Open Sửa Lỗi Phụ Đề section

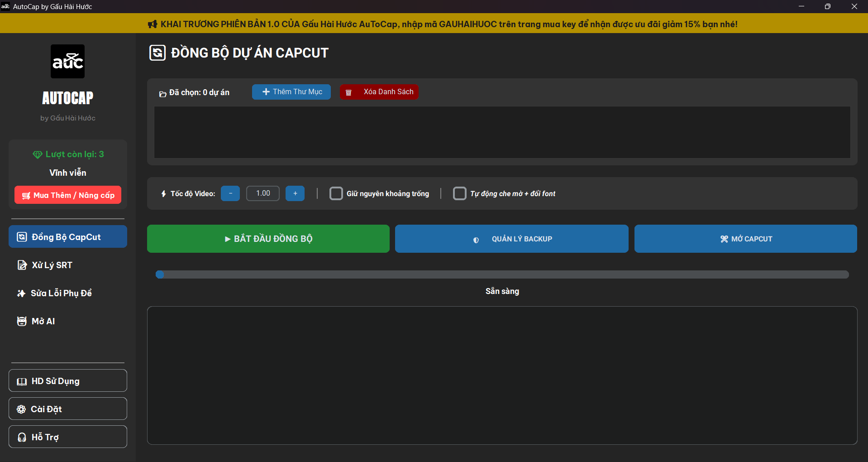pos(68,293)
